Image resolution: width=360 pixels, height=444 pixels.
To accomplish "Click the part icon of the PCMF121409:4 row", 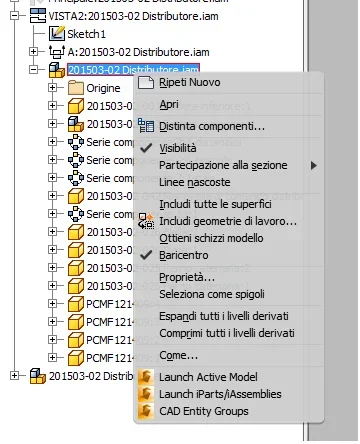I will pyautogui.click(x=76, y=304).
